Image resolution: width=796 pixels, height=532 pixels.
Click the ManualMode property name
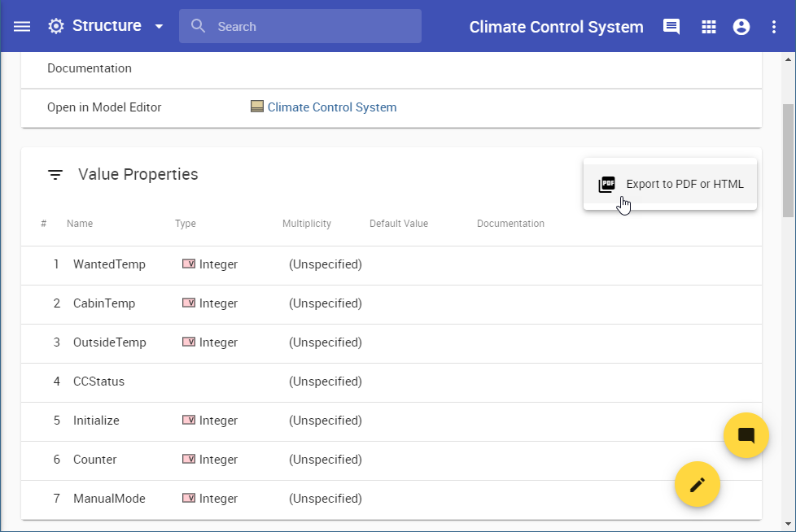[109, 499]
